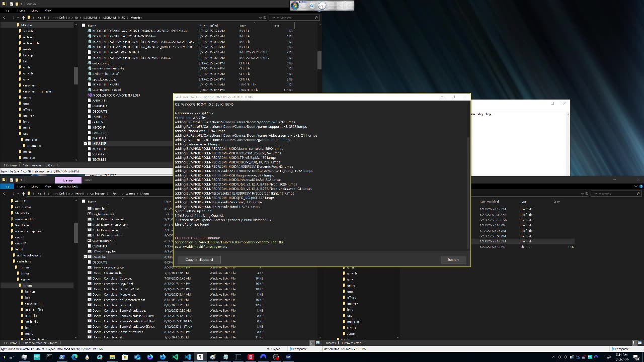Screen dimensions: 644x362
Task: Select the effects folder in the right-hand Explorer tree
Action: 351,297
